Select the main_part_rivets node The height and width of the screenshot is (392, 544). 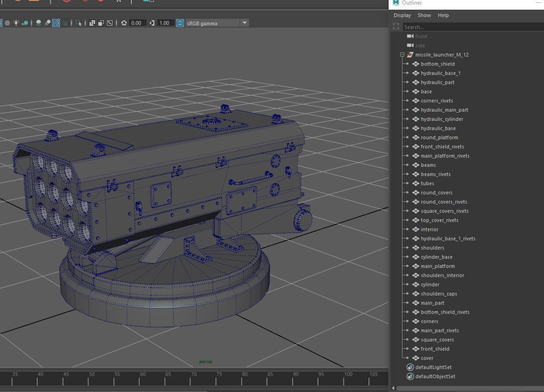click(x=440, y=330)
